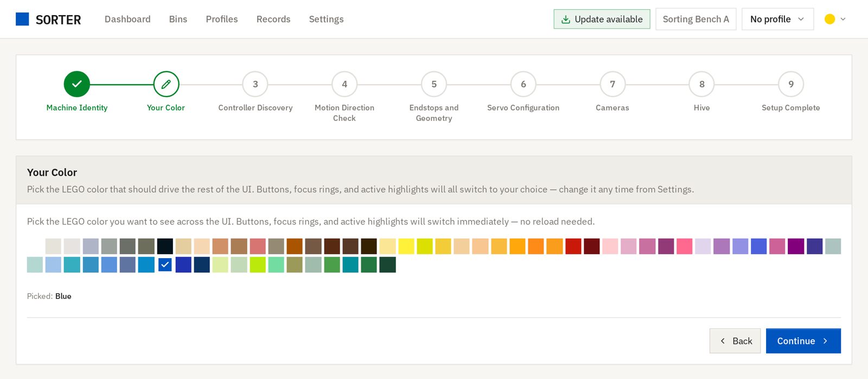Go to step 7 circle Cameras
Viewport: 868px width, 379px height.
point(612,84)
